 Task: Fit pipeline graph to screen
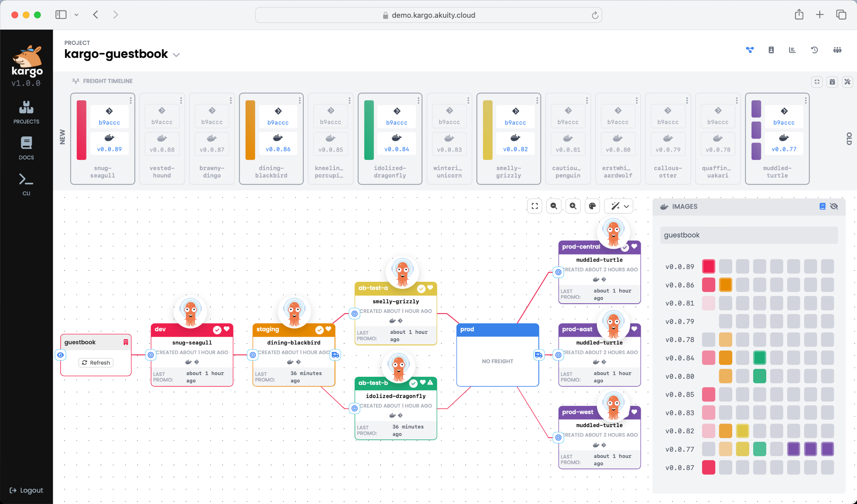pos(534,206)
